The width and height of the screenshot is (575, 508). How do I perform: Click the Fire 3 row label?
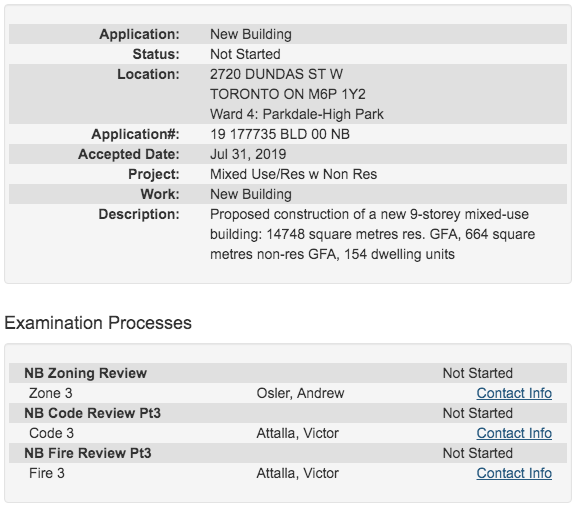47,473
